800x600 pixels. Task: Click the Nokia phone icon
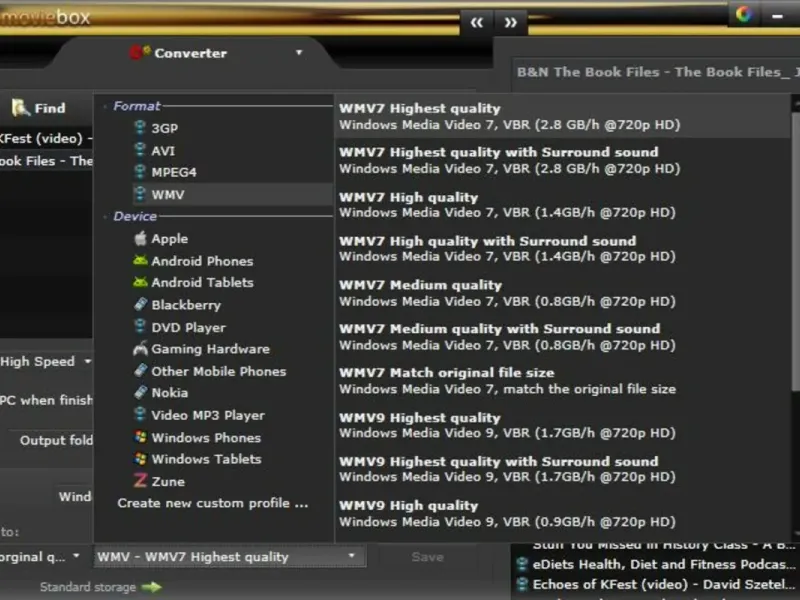coord(140,392)
